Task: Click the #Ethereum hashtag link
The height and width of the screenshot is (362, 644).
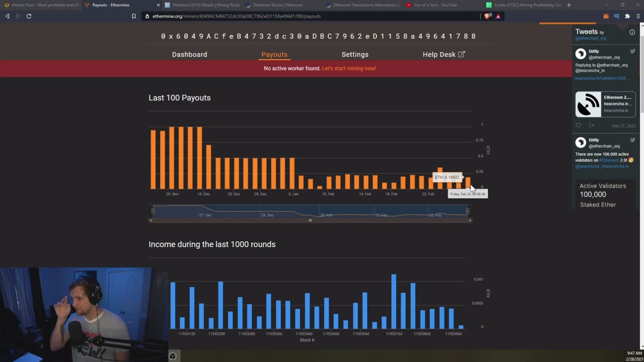Action: [609, 160]
